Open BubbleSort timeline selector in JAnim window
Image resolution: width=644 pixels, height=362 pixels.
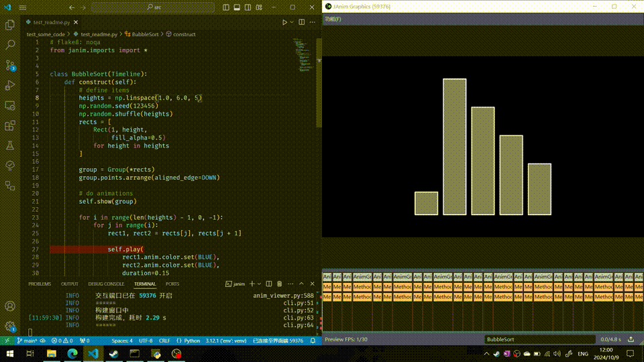(x=539, y=339)
